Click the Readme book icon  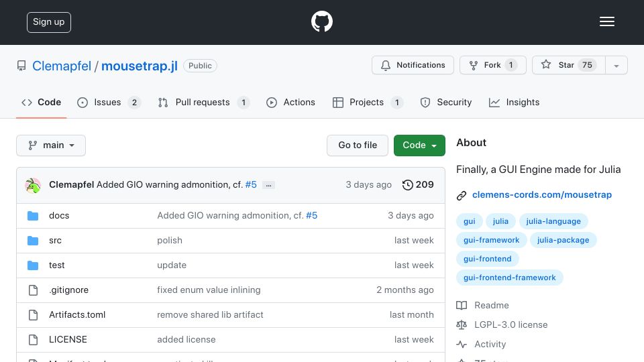pyautogui.click(x=462, y=306)
